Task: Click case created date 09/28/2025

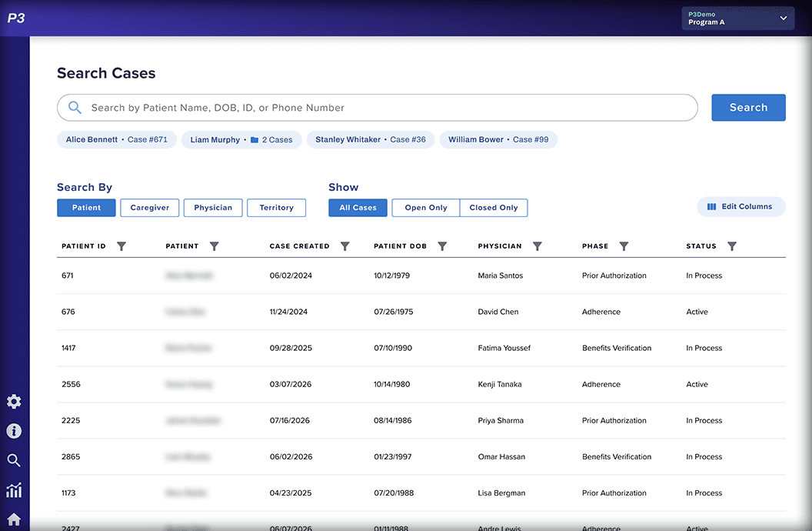Action: pos(291,348)
